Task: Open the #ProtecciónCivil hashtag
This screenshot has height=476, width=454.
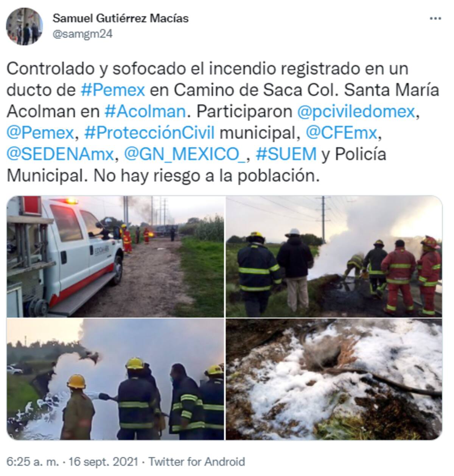Action: (149, 133)
